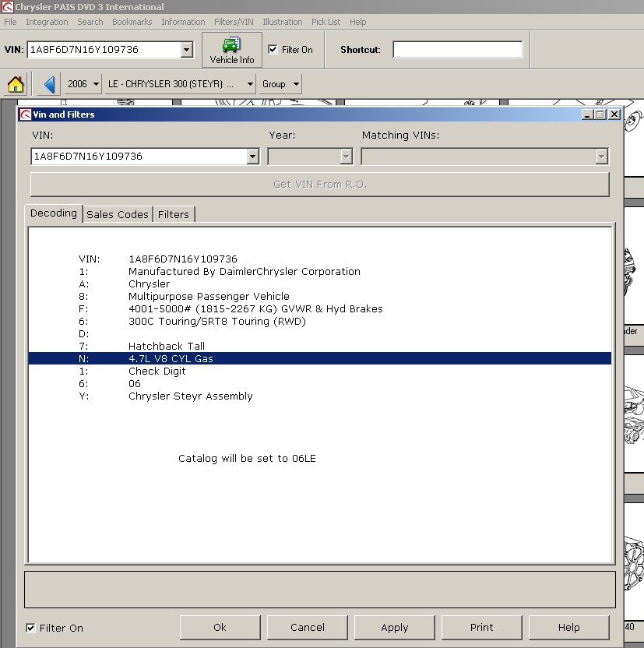644x648 pixels.
Task: Open the File menu
Action: 10,22
